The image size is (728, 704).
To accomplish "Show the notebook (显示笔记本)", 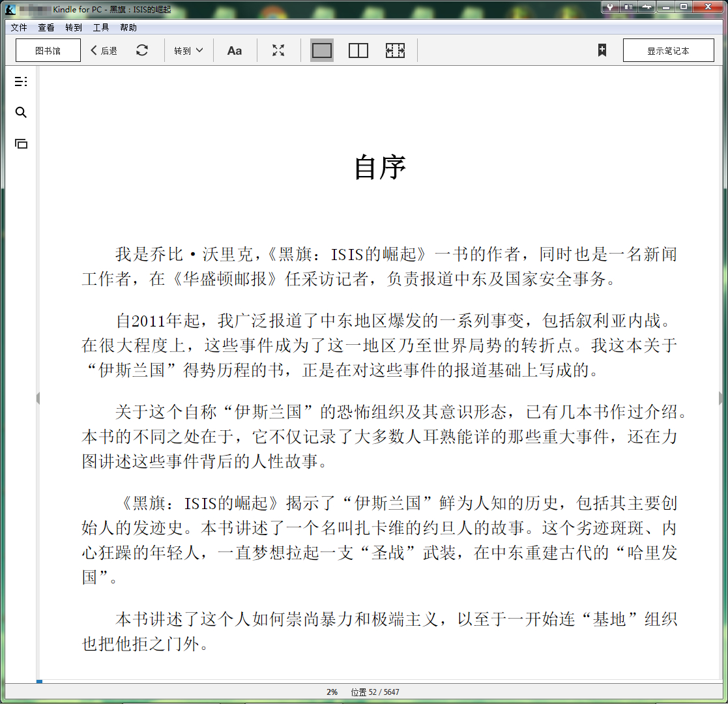I will click(x=668, y=50).
